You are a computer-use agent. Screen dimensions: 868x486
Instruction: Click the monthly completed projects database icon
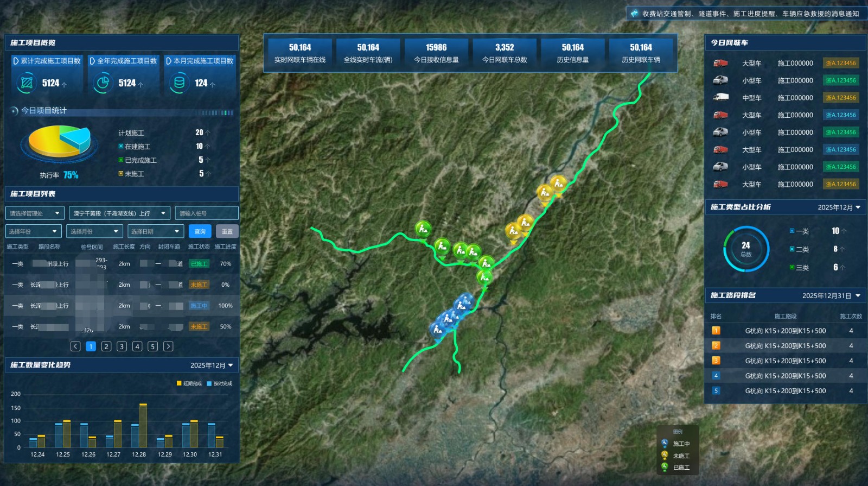[x=178, y=83]
